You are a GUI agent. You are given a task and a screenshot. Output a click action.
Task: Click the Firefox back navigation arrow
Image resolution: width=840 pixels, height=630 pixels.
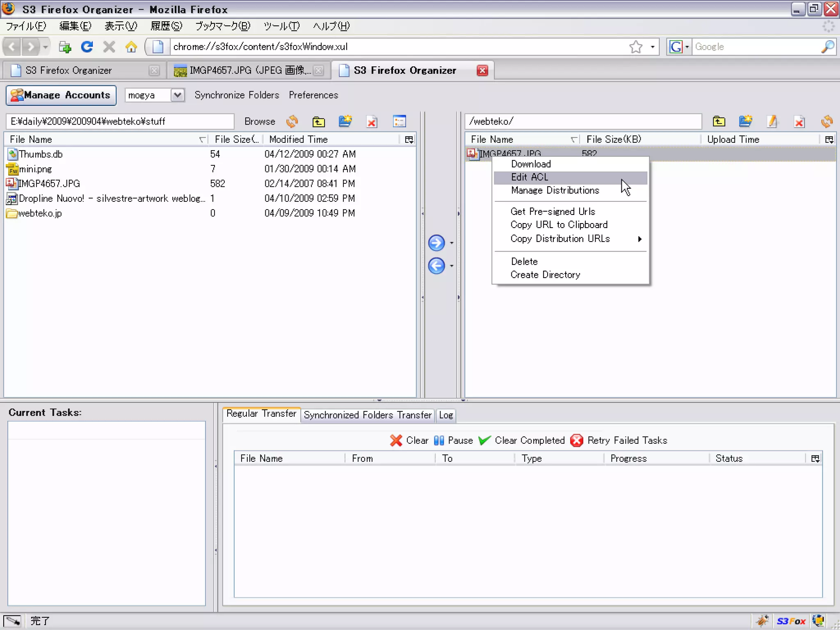[12, 47]
